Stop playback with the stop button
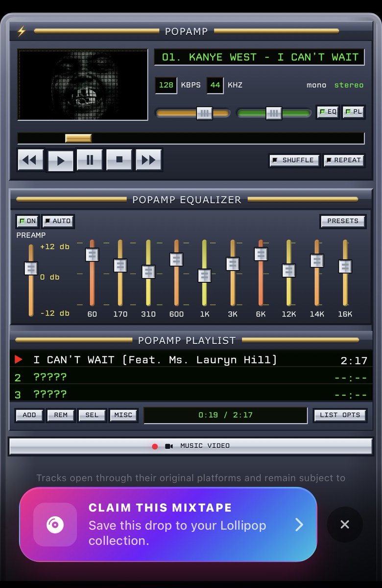 119,160
